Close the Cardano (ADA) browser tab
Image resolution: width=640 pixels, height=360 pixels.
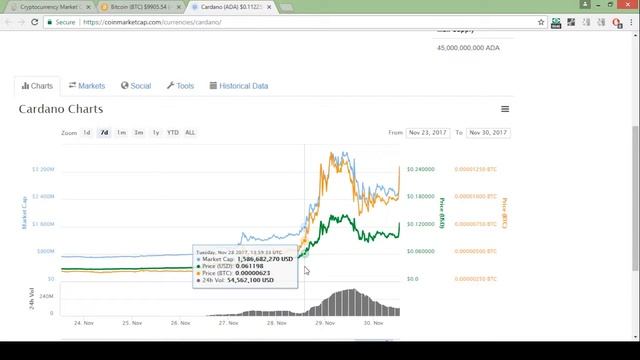[x=269, y=7]
